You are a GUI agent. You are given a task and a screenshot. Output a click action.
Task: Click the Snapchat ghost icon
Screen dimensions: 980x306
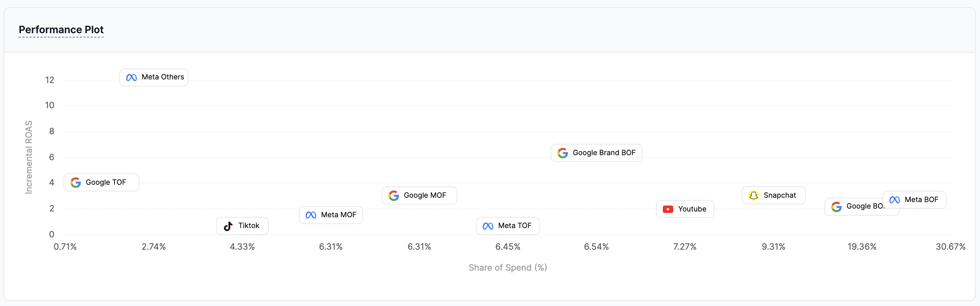pyautogui.click(x=754, y=195)
